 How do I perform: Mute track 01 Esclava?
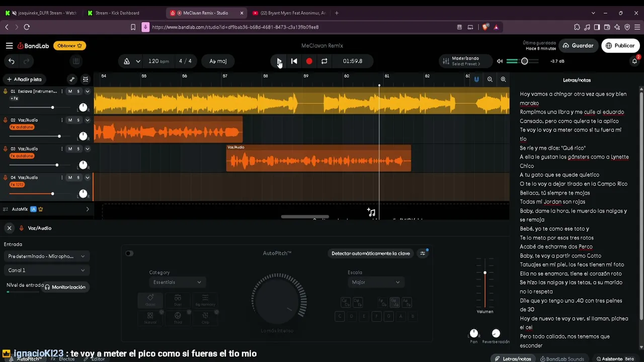(x=70, y=92)
